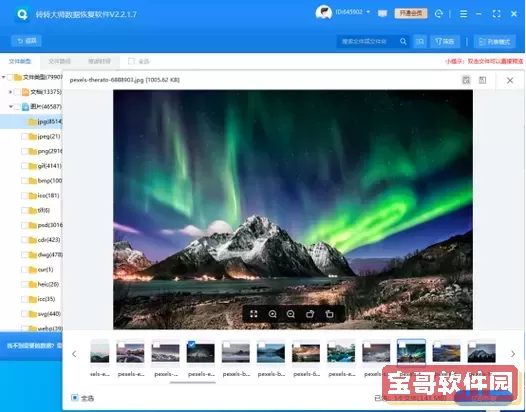Click the magnifier icon next to fullscreen icon
This screenshot has width=526, height=412.
click(273, 314)
